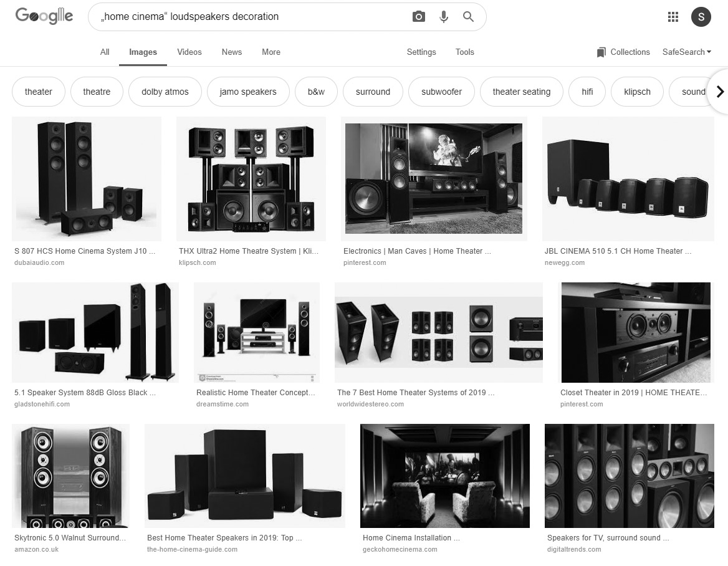Open the gladstonehifi.com source link
728x566 pixels.
42,405
